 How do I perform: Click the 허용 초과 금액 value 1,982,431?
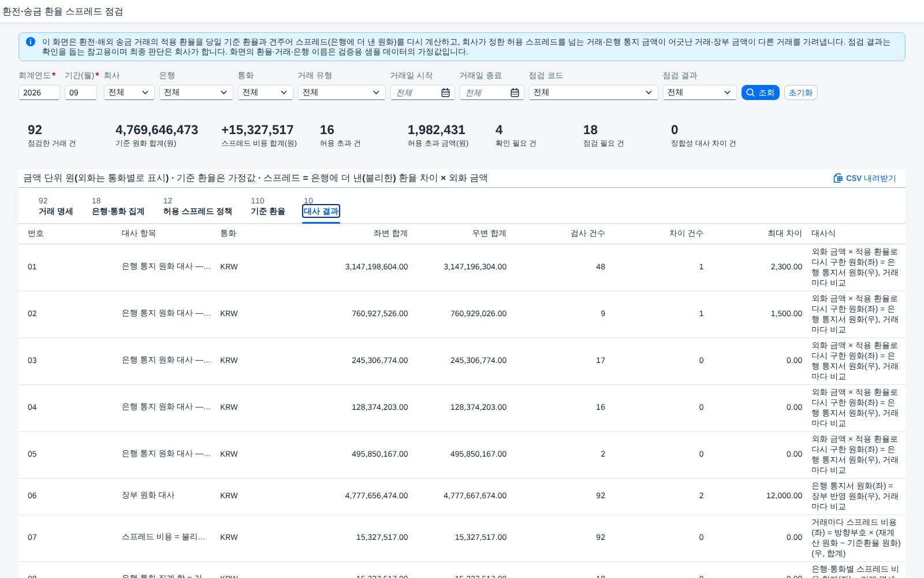[437, 130]
